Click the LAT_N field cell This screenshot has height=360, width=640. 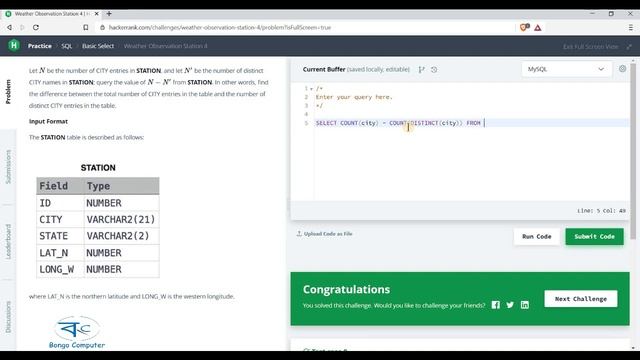coord(60,253)
